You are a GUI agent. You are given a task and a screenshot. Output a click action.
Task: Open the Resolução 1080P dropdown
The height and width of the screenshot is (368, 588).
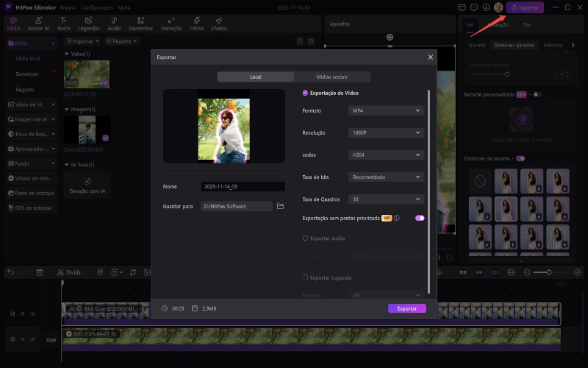click(387, 132)
